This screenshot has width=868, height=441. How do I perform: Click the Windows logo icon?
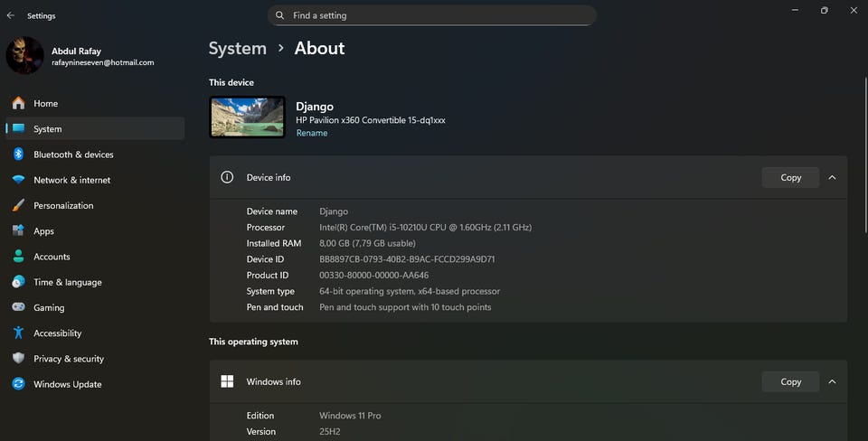pos(227,381)
